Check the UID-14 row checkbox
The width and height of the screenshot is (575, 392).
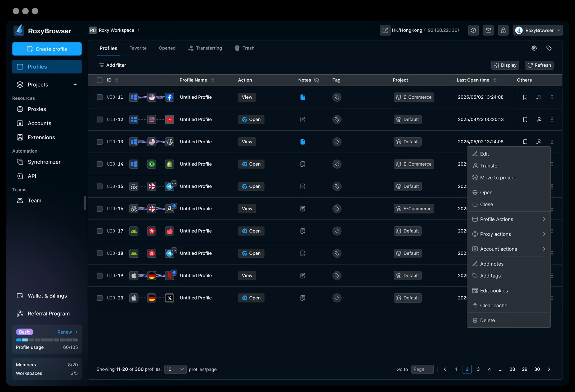(x=100, y=164)
